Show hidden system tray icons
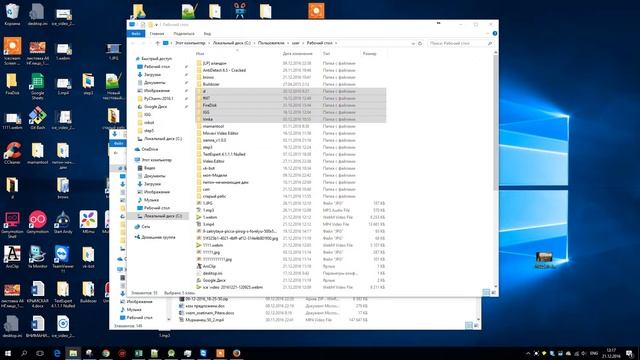Screen dimensions: 640x360 [528, 353]
